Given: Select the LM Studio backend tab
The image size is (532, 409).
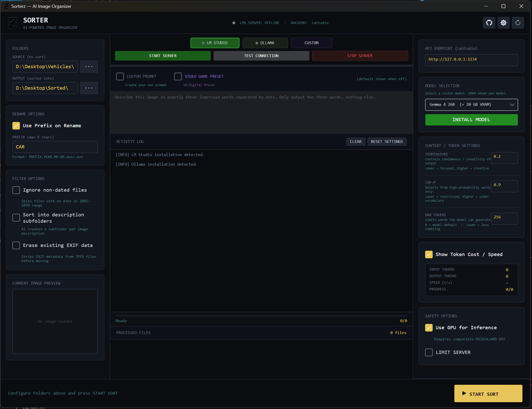Looking at the screenshot, I should [215, 43].
